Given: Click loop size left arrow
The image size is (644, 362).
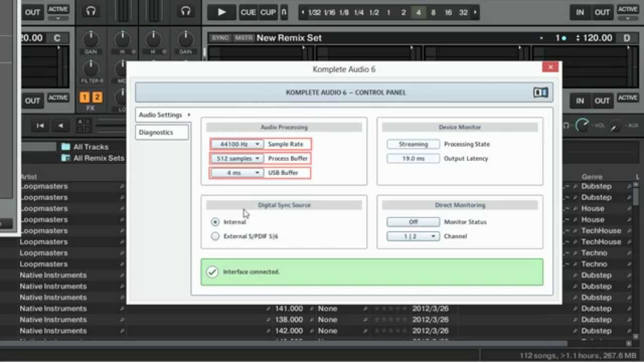Looking at the screenshot, I should coord(302,13).
